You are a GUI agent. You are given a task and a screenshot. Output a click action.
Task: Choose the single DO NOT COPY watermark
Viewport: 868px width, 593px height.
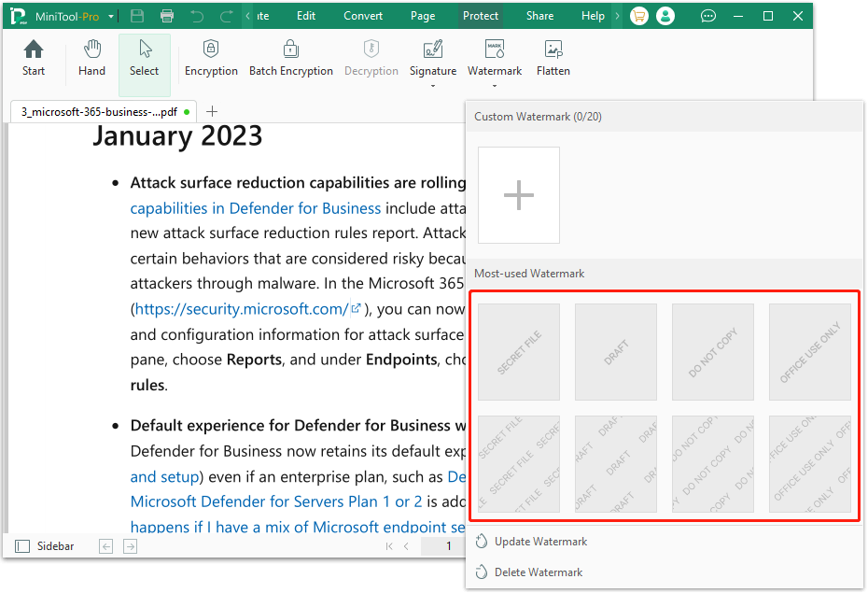tap(713, 351)
